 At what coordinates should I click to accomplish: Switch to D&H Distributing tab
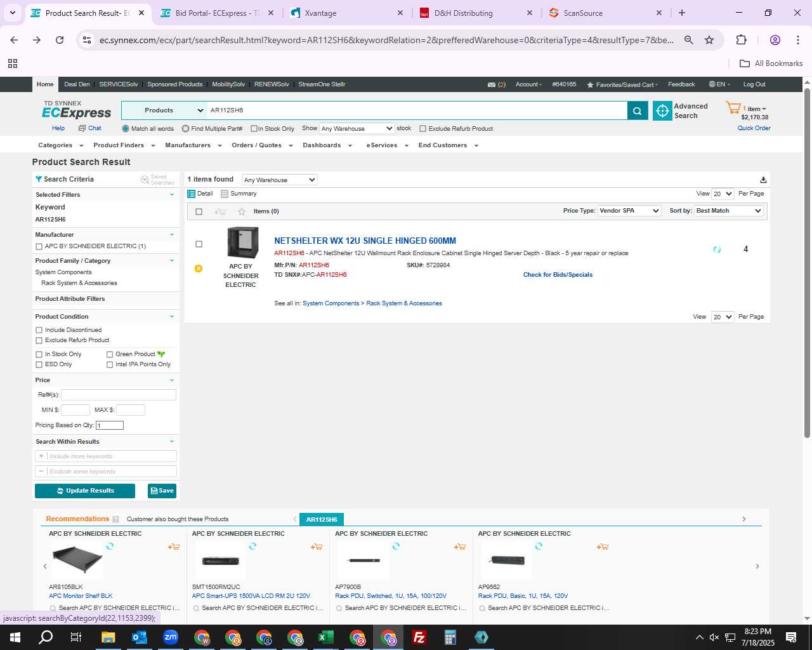[x=475, y=13]
